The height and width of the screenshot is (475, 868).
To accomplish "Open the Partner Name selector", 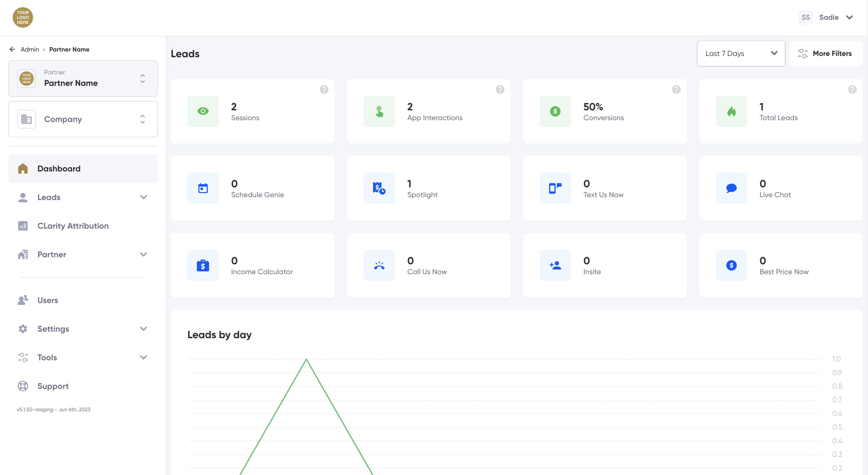I will tap(83, 79).
